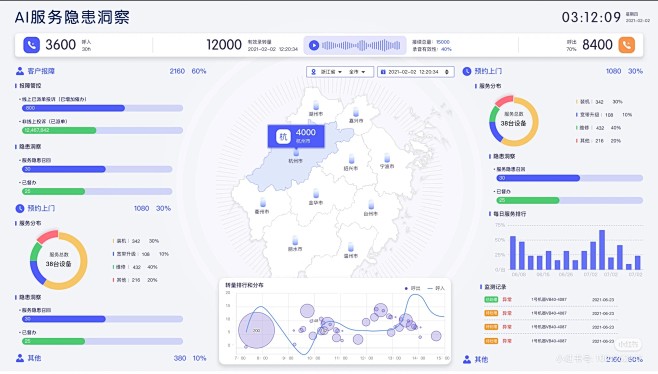
Task: Click the blue incoming call phone icon
Action: tap(31, 45)
